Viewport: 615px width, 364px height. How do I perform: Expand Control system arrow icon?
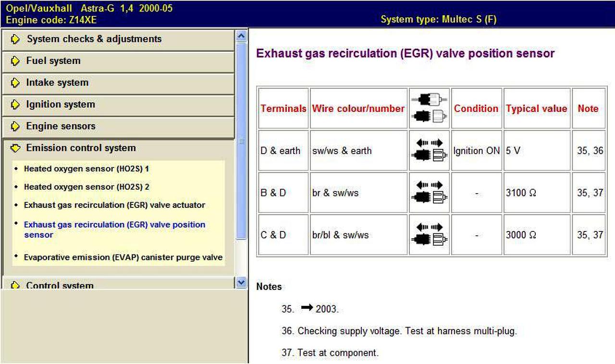15,285
